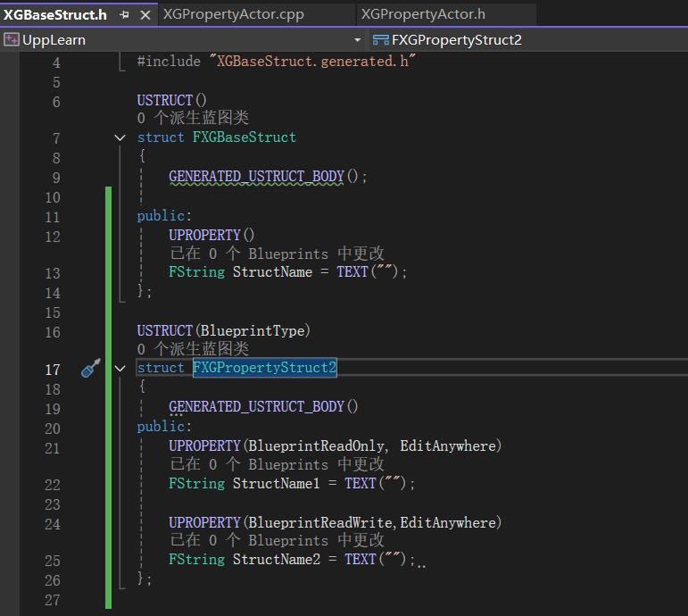Screen dimensions: 688x616
Task: Click the derived blueprint CodeLens above FXGPropertyStruct2
Action: point(193,349)
